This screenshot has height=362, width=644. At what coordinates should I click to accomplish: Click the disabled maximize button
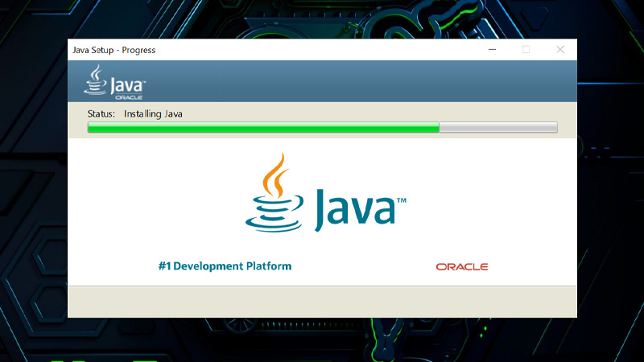click(526, 50)
